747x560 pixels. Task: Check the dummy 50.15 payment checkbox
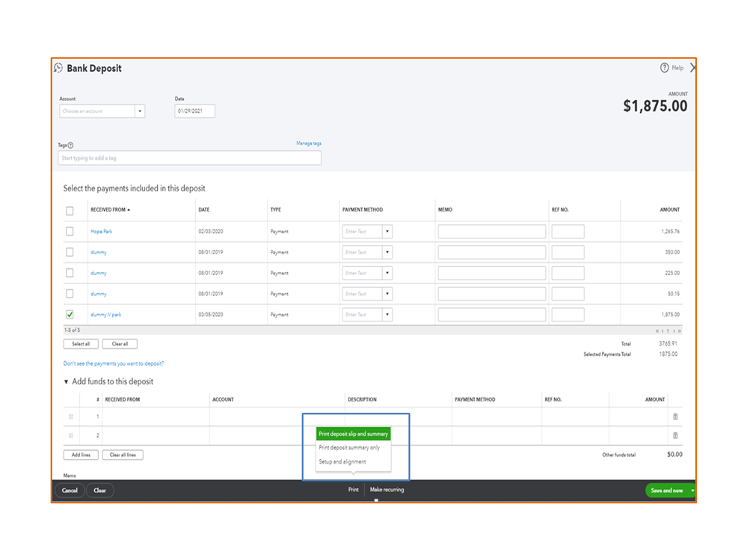[70, 294]
